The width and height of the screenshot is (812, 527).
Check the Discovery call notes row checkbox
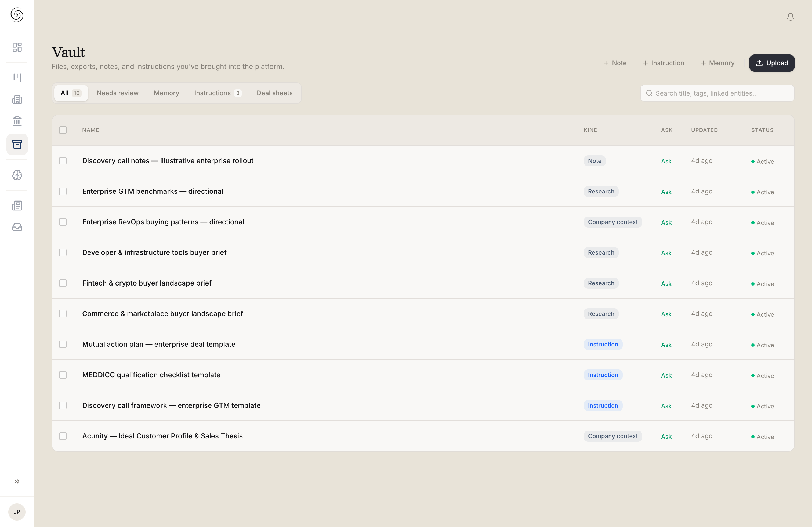[x=63, y=160]
